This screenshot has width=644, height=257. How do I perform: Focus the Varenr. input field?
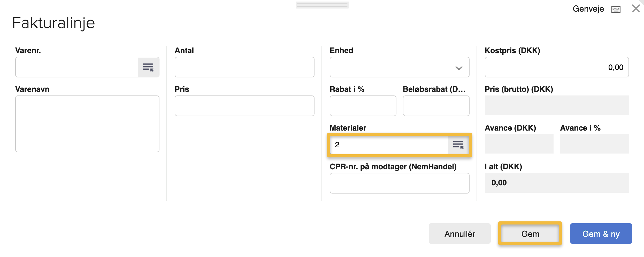coord(77,67)
